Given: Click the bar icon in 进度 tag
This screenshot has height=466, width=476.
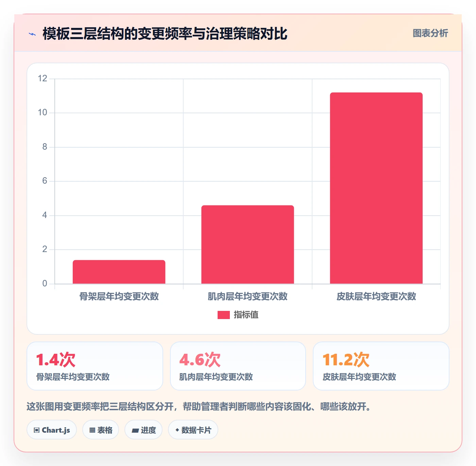Looking at the screenshot, I should pos(135,431).
